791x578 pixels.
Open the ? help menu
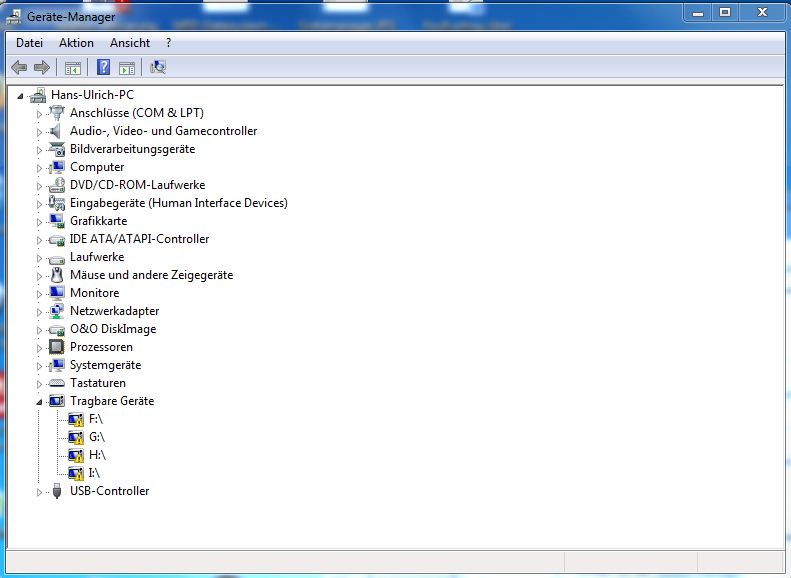(x=168, y=43)
